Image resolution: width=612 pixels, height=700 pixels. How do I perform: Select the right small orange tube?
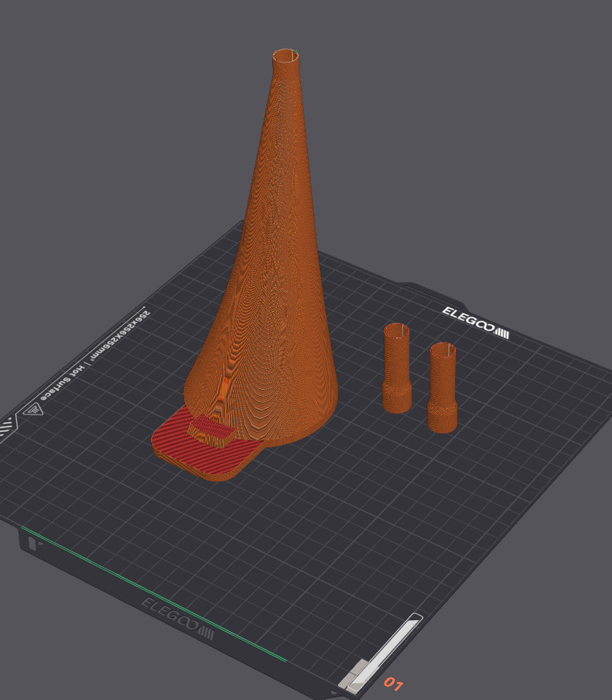point(443,387)
